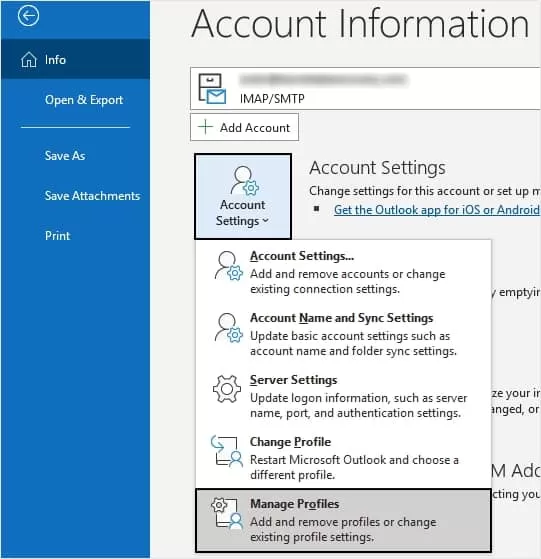Click the IMAP/SMTP mailbox account icon
Image resolution: width=541 pixels, height=559 pixels.
coord(212,88)
